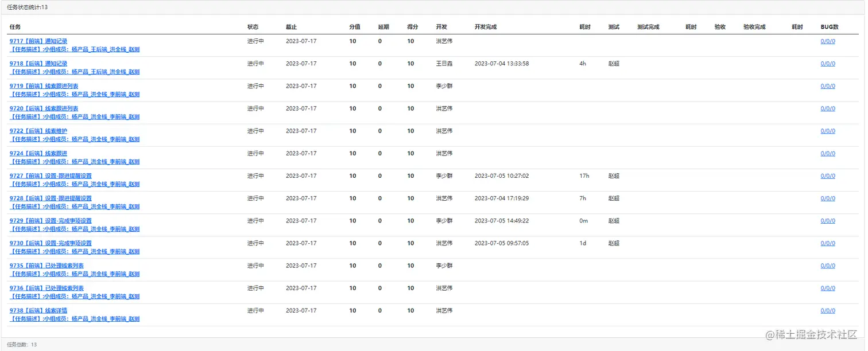868x351 pixels.
Task: Select the 2023-07-05 14:49:22 completion time cell
Action: click(502, 220)
